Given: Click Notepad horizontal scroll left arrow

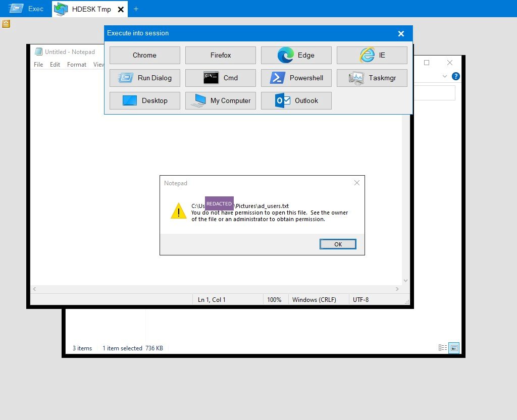Looking at the screenshot, I should tap(34, 289).
